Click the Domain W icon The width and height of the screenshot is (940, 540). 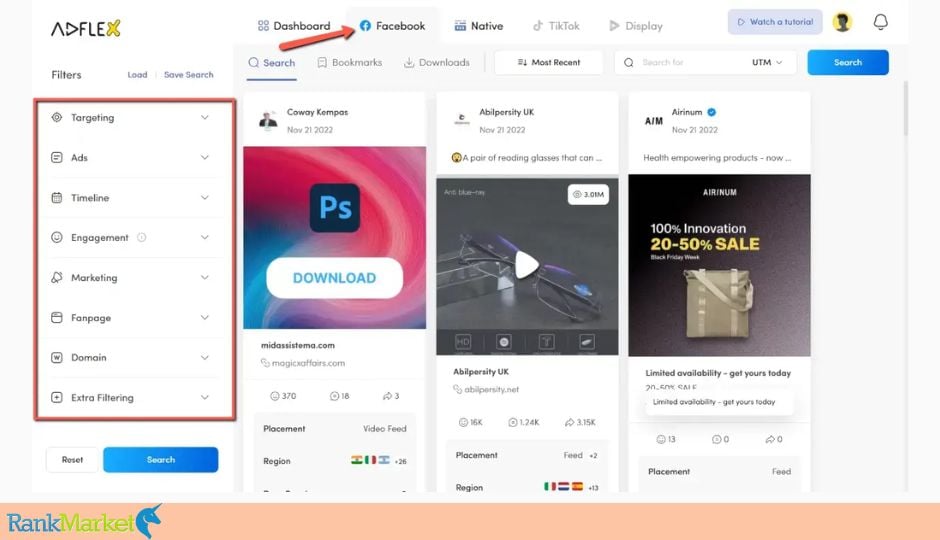tap(56, 357)
